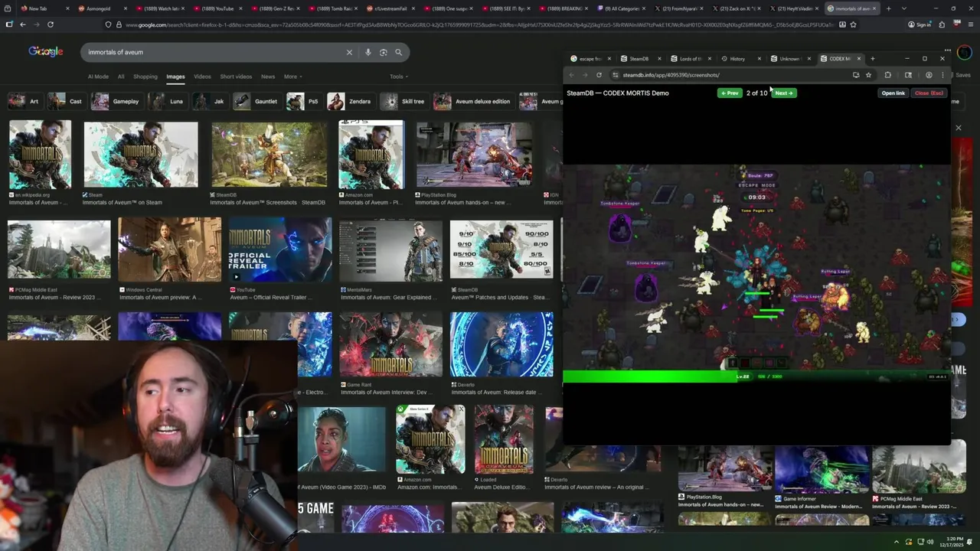The width and height of the screenshot is (980, 551).
Task: Close the CODEX MORTIS Chrome tab
Action: click(x=859, y=59)
